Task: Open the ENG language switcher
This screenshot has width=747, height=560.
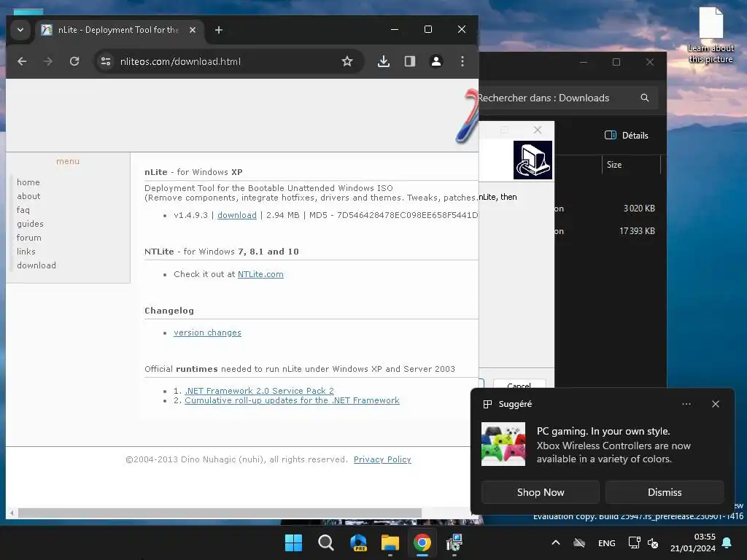Action: (606, 543)
